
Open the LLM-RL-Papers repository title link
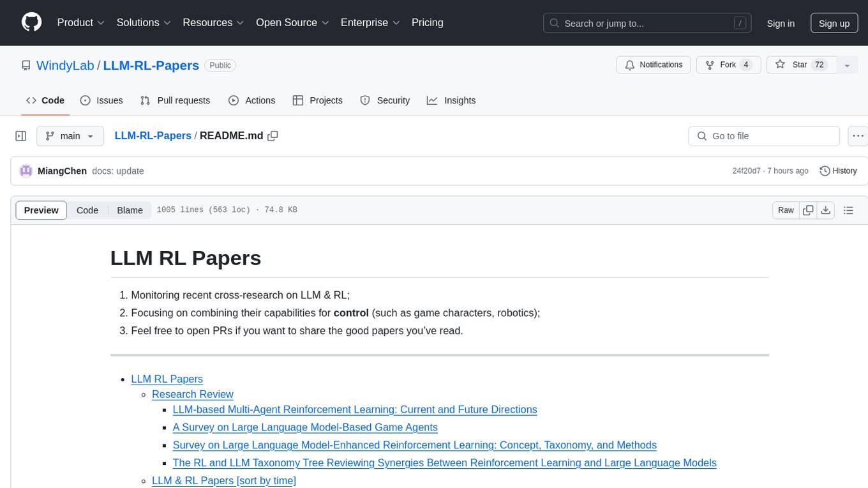click(x=151, y=65)
